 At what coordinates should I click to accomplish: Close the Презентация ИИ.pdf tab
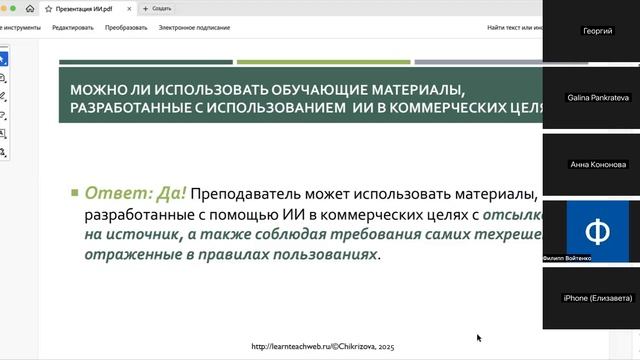tap(129, 9)
